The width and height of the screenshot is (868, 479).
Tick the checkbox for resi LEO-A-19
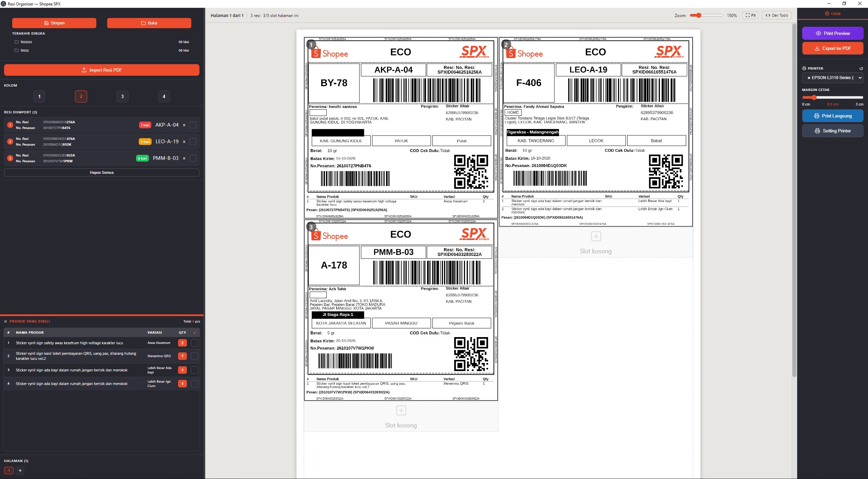click(193, 142)
